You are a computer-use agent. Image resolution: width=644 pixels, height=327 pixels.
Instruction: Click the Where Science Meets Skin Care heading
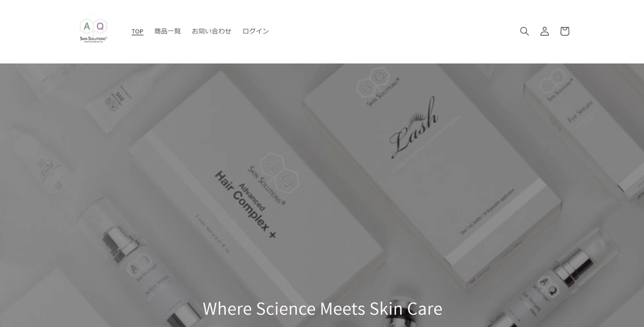click(x=323, y=308)
